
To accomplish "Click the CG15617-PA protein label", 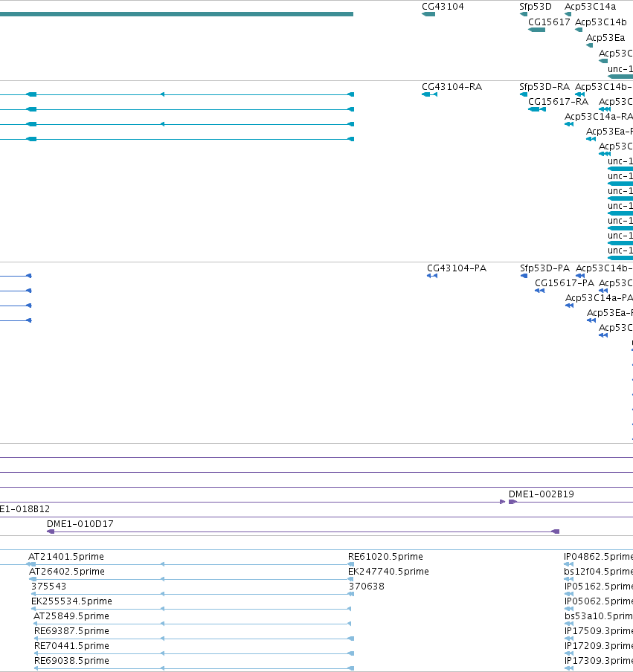I will 565,283.
